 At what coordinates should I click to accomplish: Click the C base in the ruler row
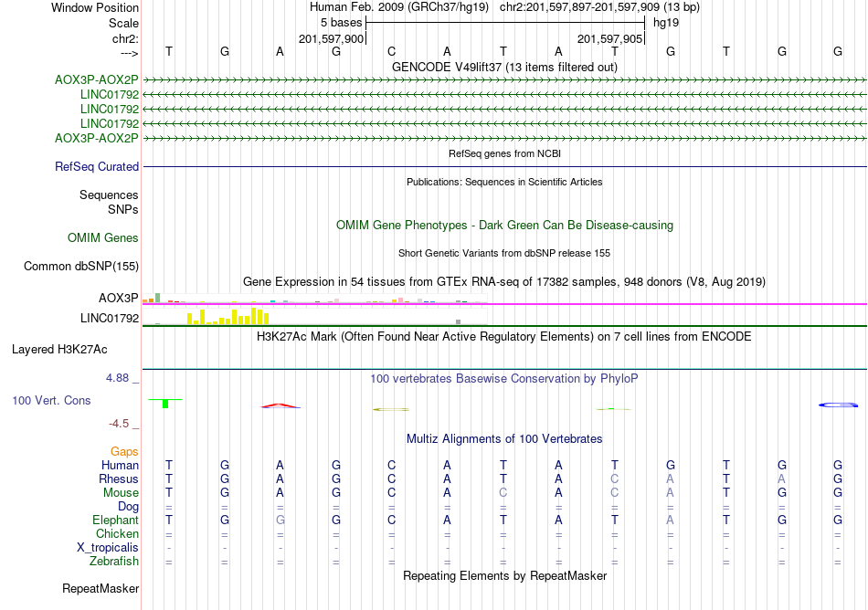(x=391, y=51)
